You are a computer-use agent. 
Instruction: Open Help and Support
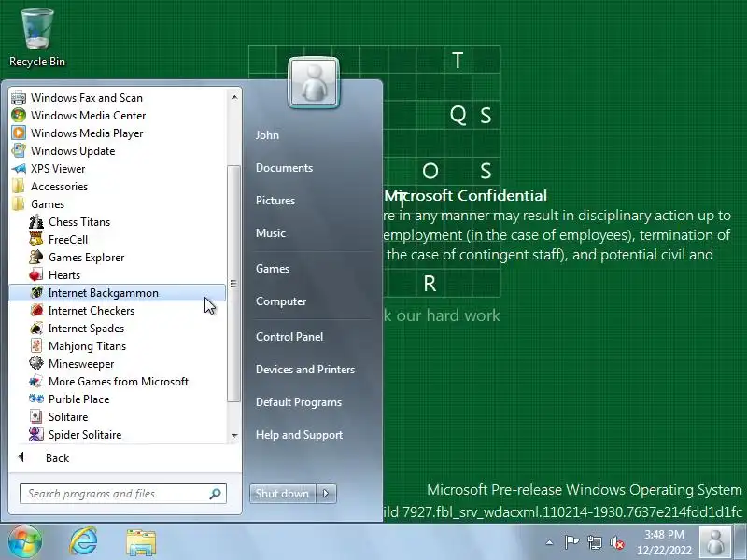click(299, 434)
